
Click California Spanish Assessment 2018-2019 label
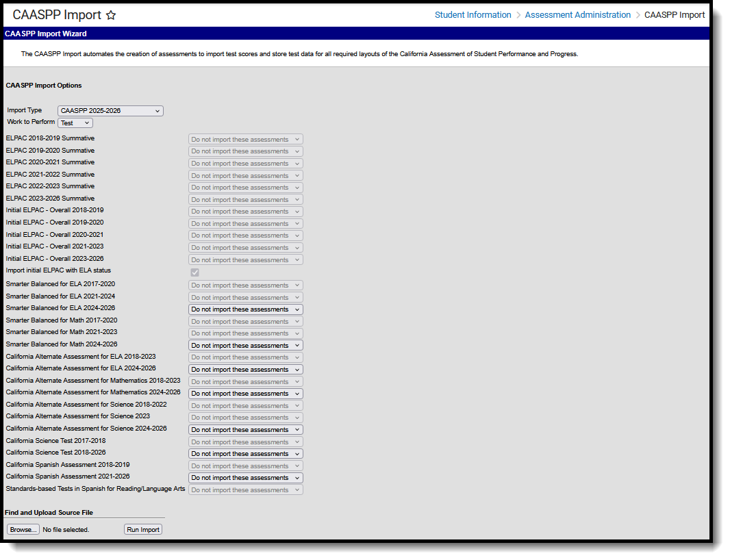68,465
